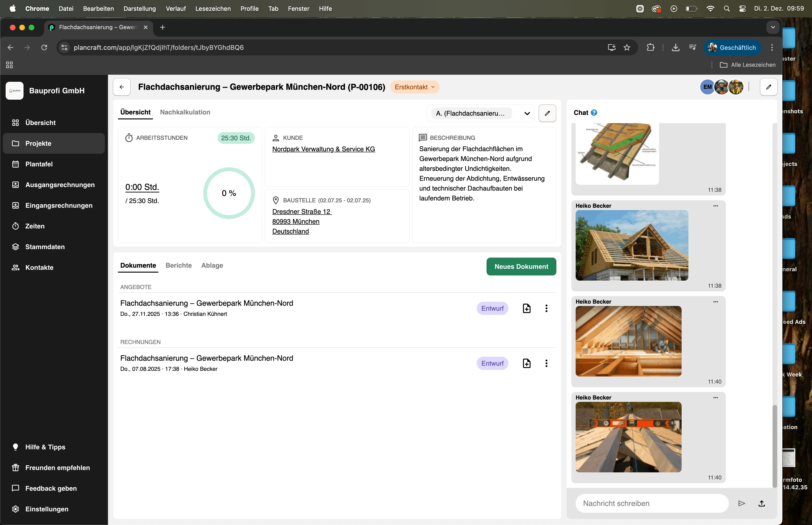Open Alle Lesezeichen bookmarks folder
This screenshot has width=812, height=525.
(748, 65)
